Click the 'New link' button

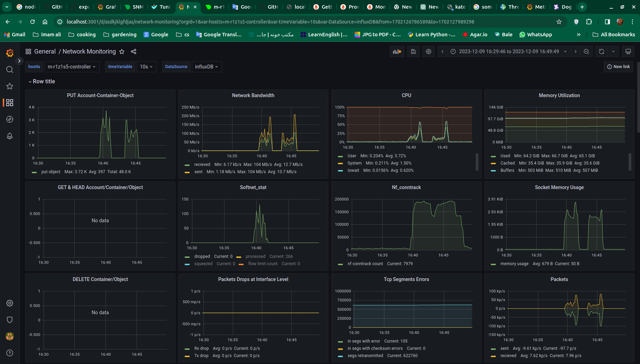(619, 67)
